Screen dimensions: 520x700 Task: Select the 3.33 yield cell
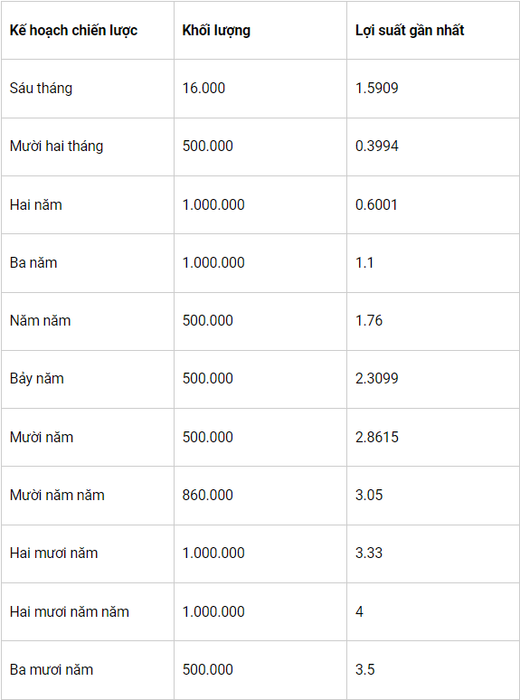pyautogui.click(x=369, y=553)
